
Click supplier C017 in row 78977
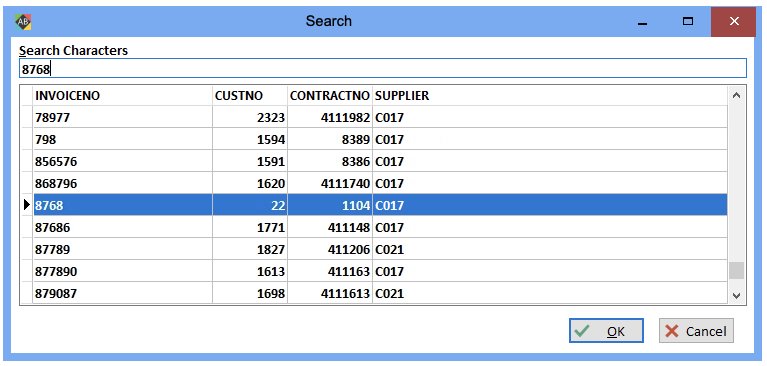pos(550,117)
